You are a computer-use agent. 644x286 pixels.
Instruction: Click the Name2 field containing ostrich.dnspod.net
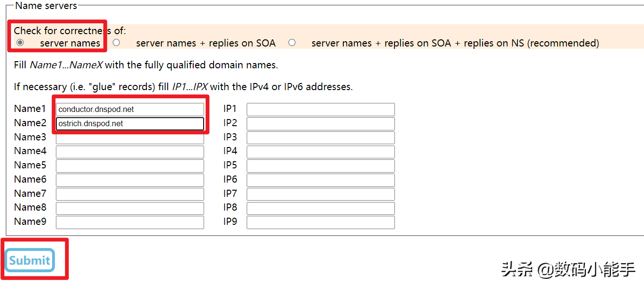point(130,124)
